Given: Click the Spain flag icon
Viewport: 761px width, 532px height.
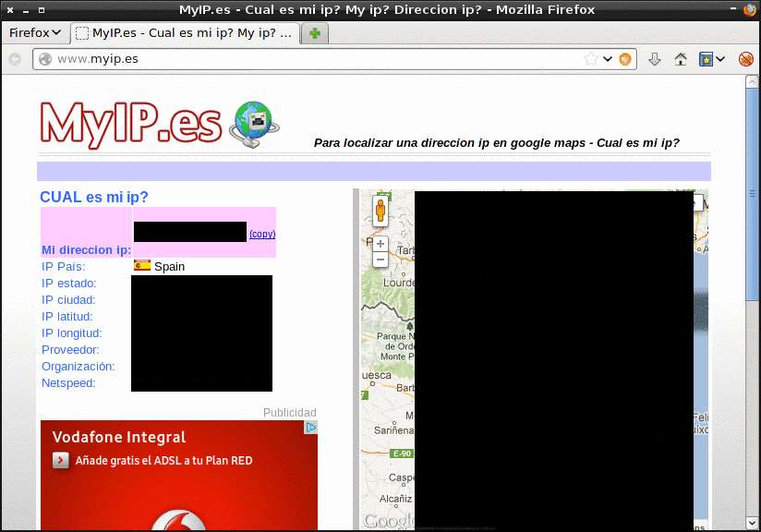Looking at the screenshot, I should (x=142, y=265).
